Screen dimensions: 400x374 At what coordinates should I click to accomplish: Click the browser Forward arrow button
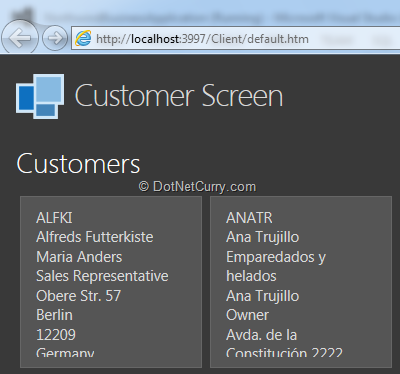pos(55,38)
